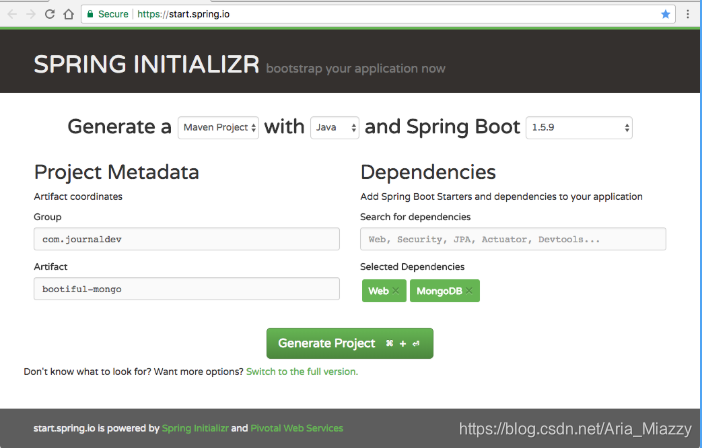Bookmark the page with the star icon
The image size is (702, 448).
click(665, 14)
